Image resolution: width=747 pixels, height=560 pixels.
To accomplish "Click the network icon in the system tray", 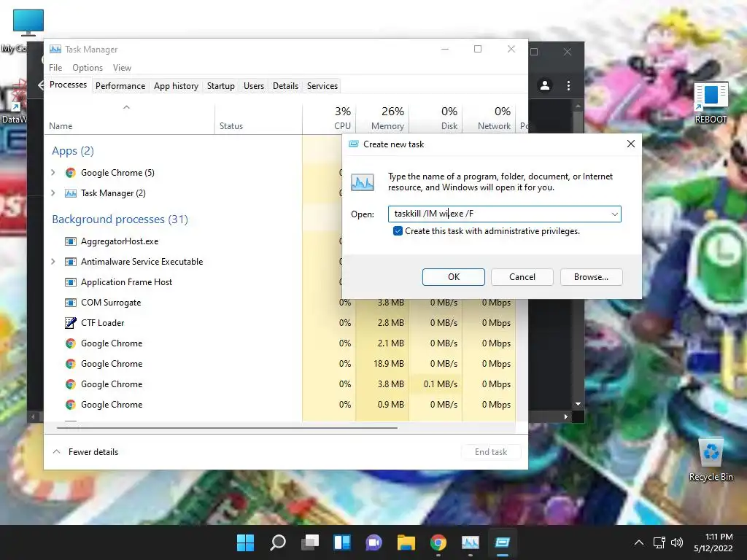I will tap(659, 542).
